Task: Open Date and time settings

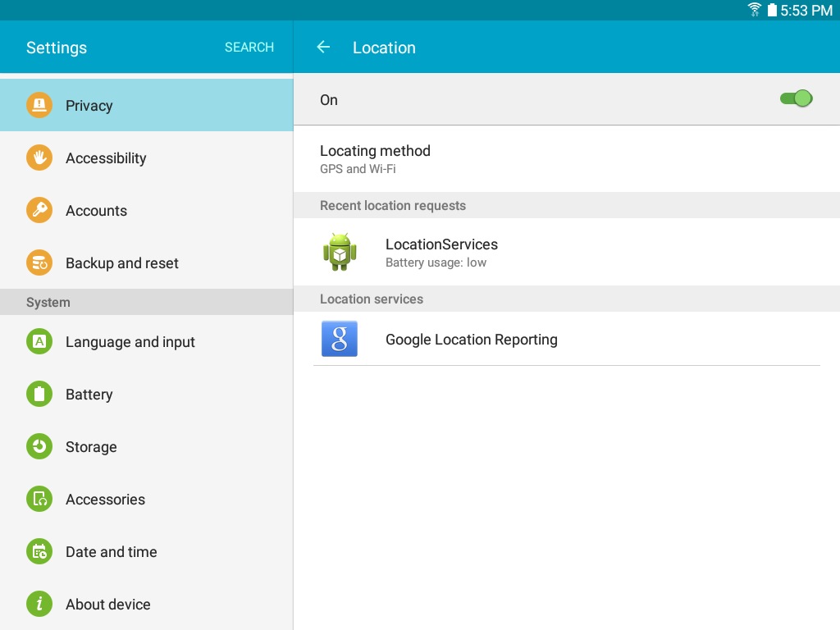Action: [147, 551]
